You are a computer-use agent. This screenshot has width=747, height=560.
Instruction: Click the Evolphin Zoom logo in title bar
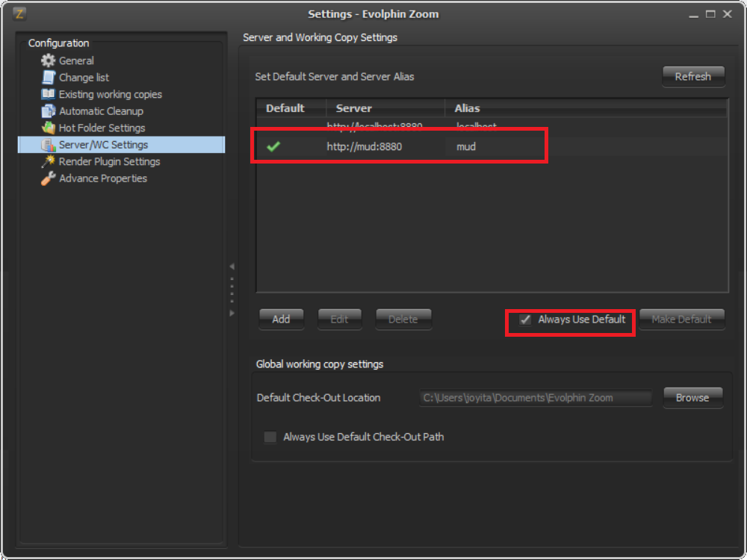[19, 13]
